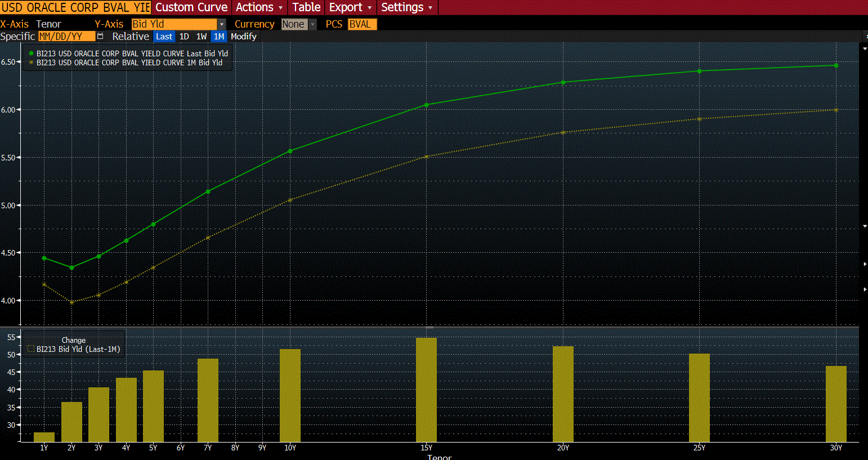Viewport: 868px width, 460px height.
Task: Enable the 1W relative comparison
Action: [x=202, y=37]
